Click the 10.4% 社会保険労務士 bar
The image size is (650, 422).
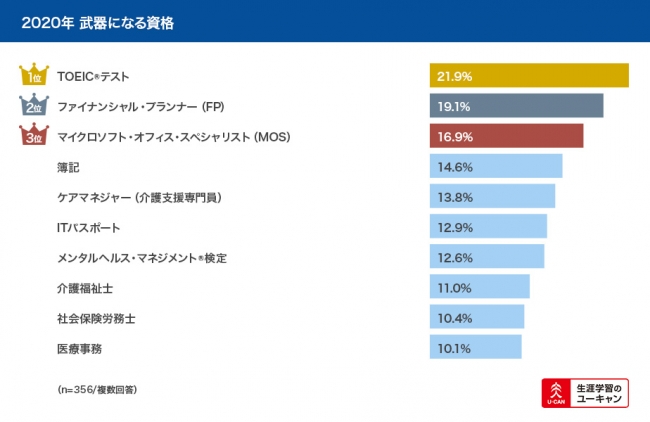477,317
